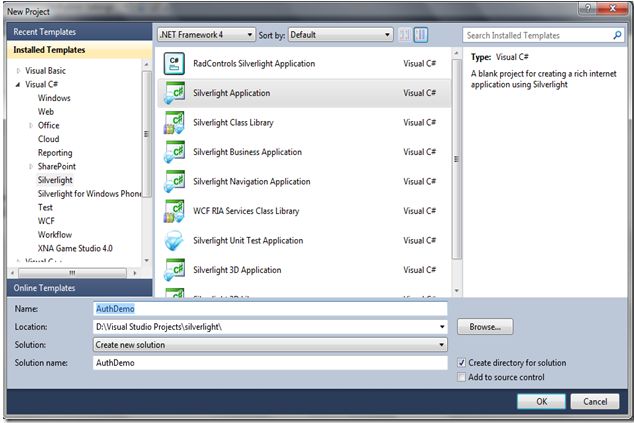The height and width of the screenshot is (423, 634).
Task: Open the .NET Framework 4 dropdown
Action: point(206,35)
